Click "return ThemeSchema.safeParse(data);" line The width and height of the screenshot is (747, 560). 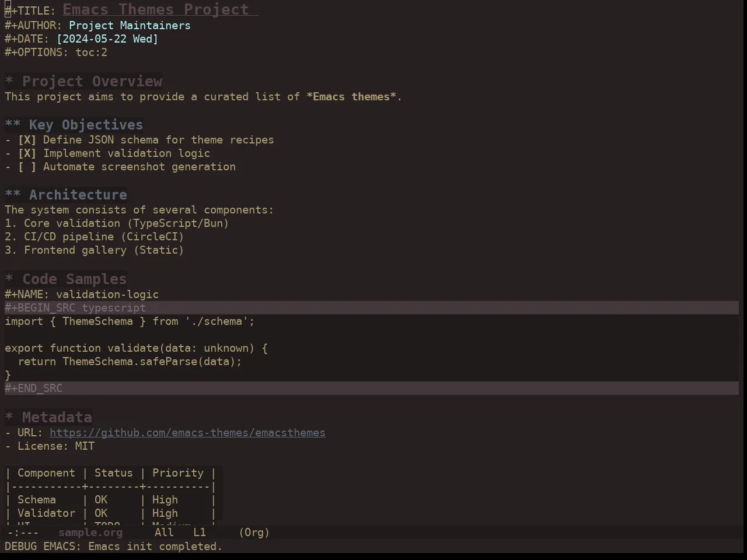(130, 362)
